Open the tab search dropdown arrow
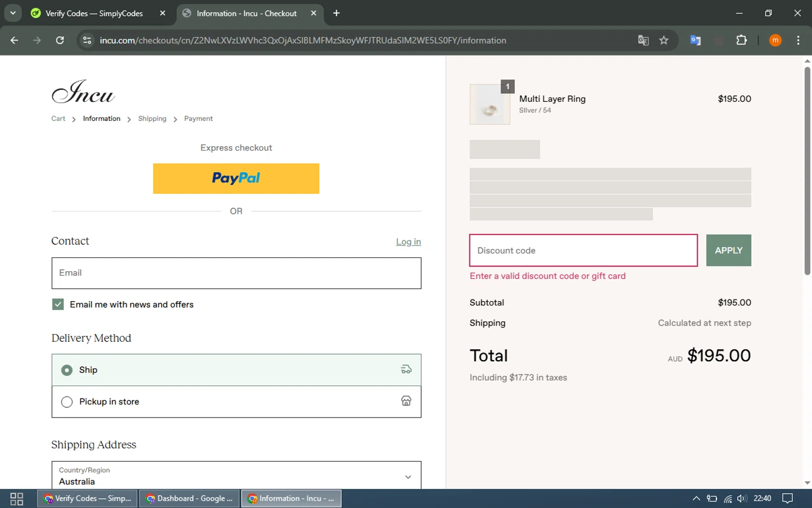 [x=13, y=13]
